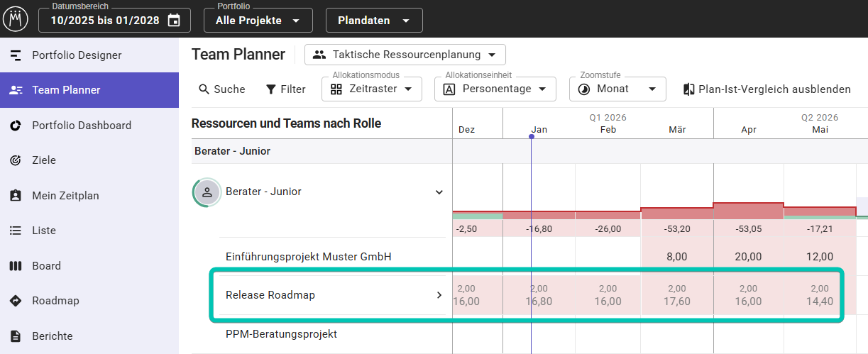Open the Zoomstufe Monat dropdown
The image size is (868, 354).
(x=617, y=89)
